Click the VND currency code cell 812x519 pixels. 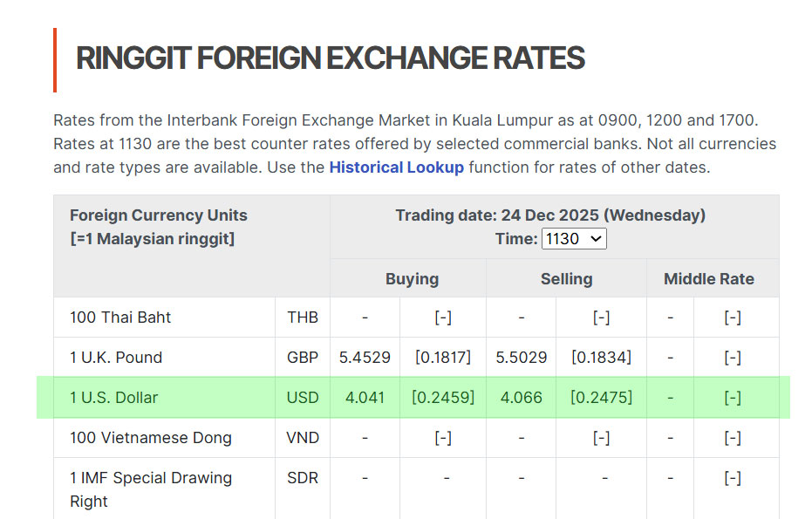pyautogui.click(x=303, y=438)
